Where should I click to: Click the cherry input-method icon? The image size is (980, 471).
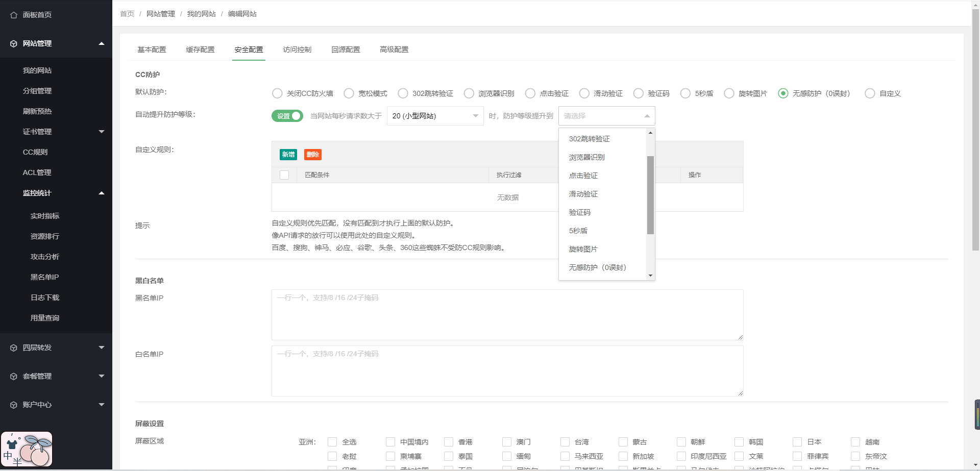coord(27,449)
